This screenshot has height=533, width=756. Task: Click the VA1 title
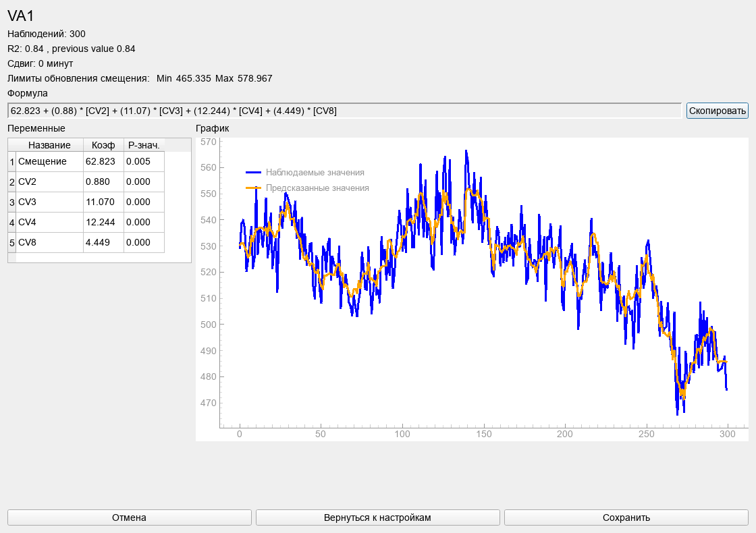pos(21,16)
